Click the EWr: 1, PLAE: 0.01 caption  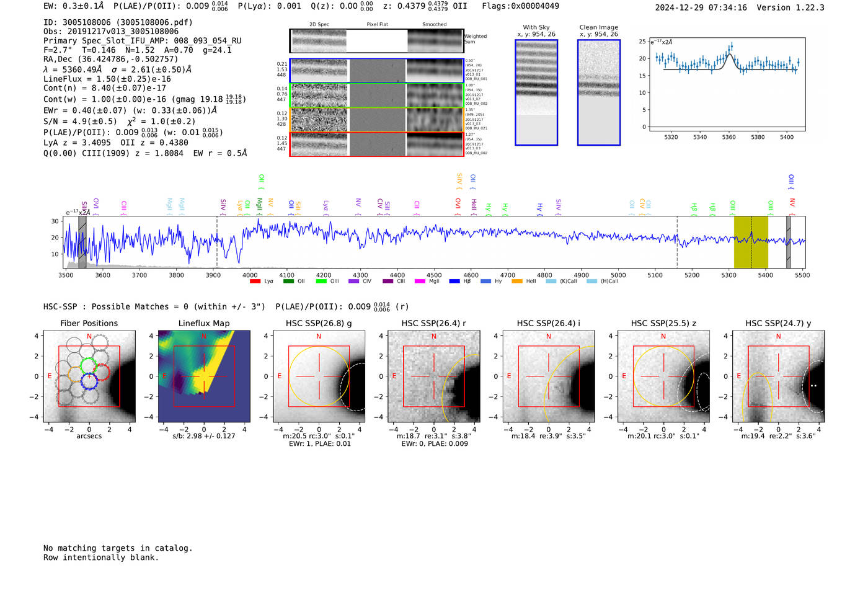point(319,443)
